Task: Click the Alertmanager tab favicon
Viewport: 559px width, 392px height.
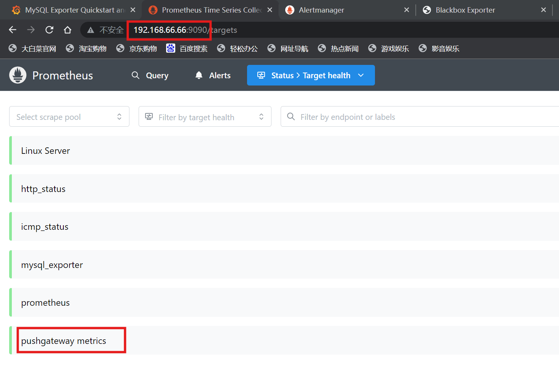Action: tap(290, 10)
